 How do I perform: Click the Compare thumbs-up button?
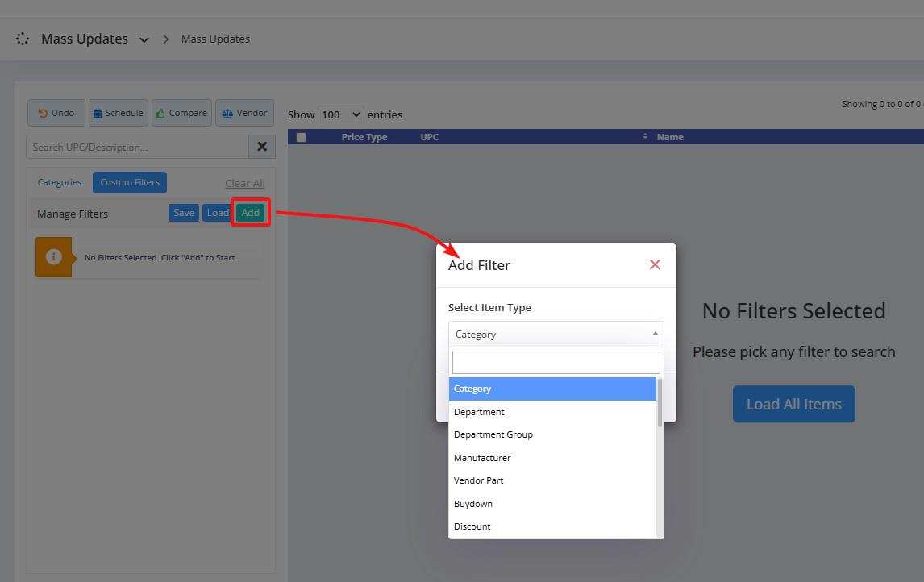(181, 113)
